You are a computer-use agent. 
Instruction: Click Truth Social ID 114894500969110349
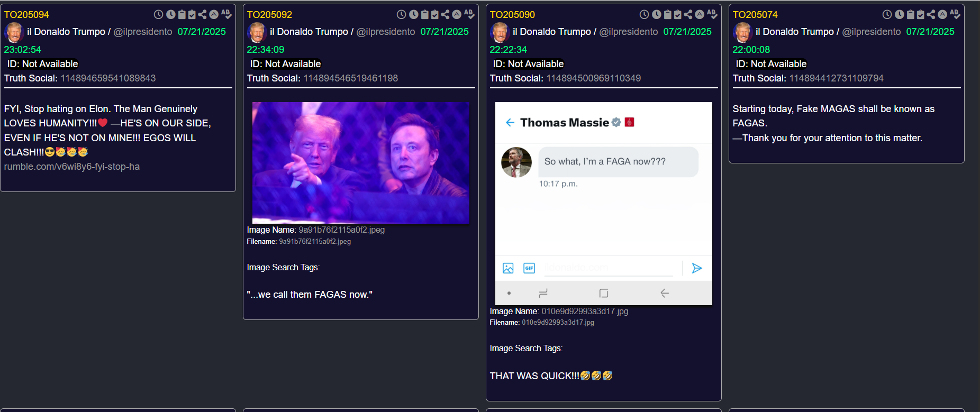[x=593, y=78]
